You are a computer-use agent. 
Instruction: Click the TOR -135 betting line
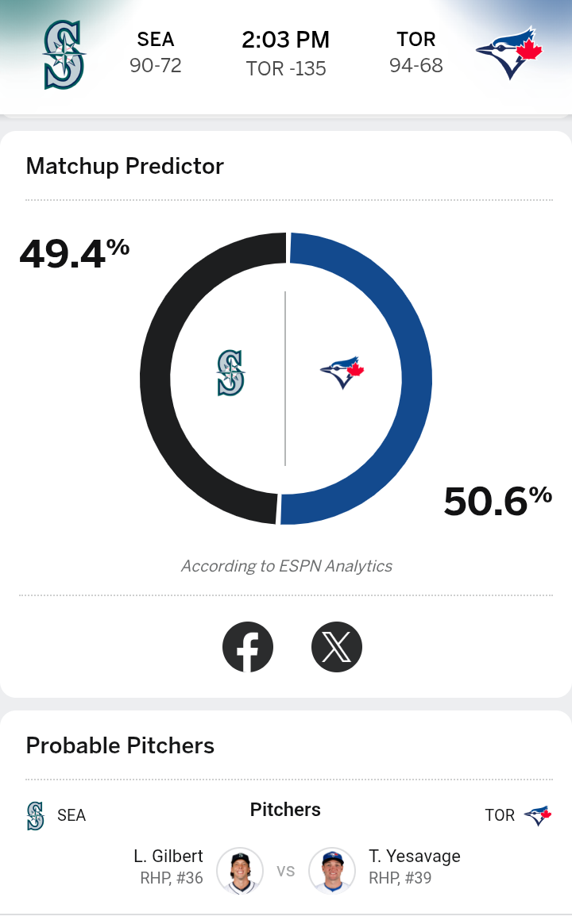(x=286, y=69)
